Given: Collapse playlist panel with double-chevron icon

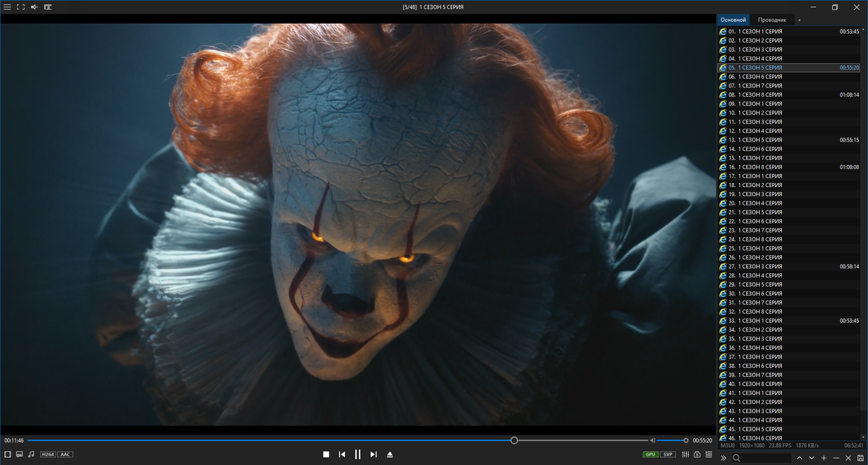Looking at the screenshot, I should (x=724, y=458).
